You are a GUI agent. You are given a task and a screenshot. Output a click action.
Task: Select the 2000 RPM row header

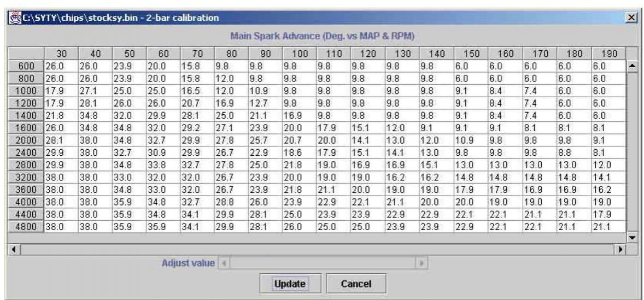(x=26, y=140)
